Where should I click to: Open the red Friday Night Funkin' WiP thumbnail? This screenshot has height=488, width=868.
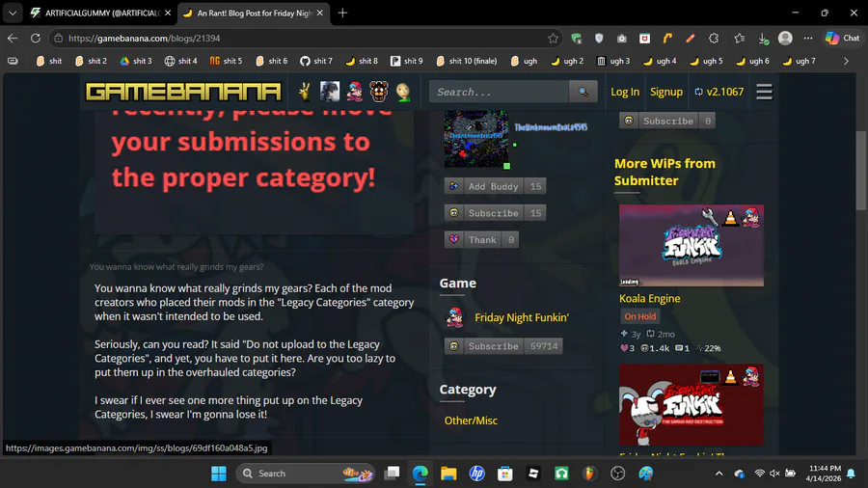click(x=691, y=405)
